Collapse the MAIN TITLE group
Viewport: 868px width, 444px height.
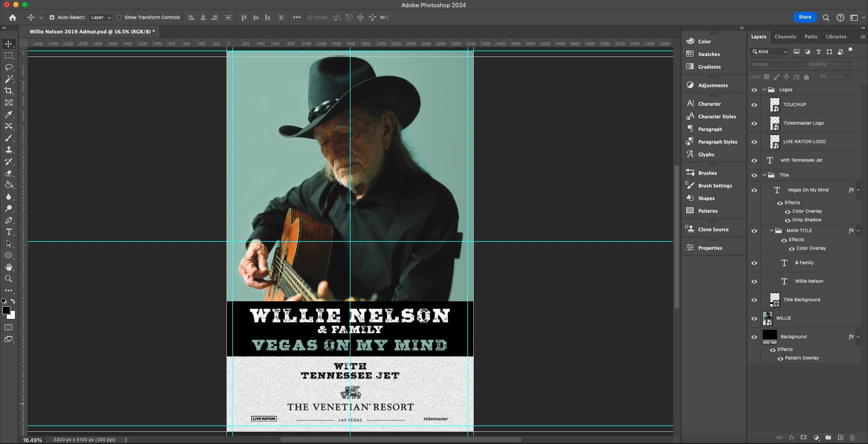point(772,231)
